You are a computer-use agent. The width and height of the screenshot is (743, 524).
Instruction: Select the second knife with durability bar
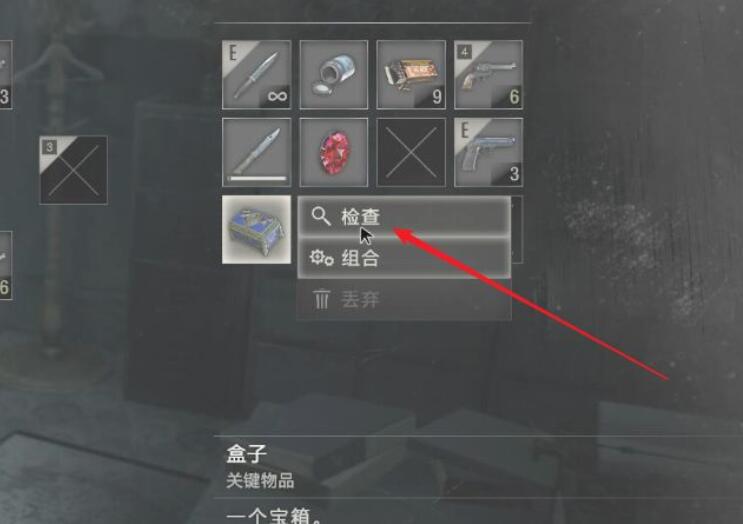tap(256, 152)
